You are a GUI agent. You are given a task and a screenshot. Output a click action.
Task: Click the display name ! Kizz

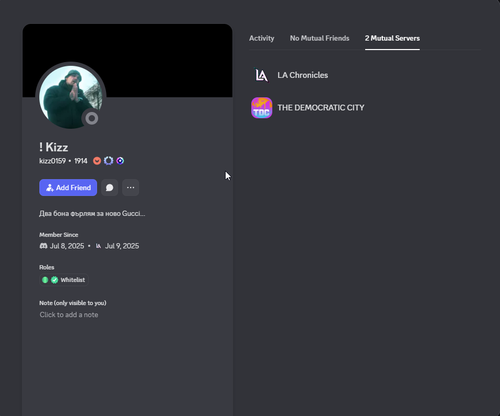pyautogui.click(x=54, y=147)
